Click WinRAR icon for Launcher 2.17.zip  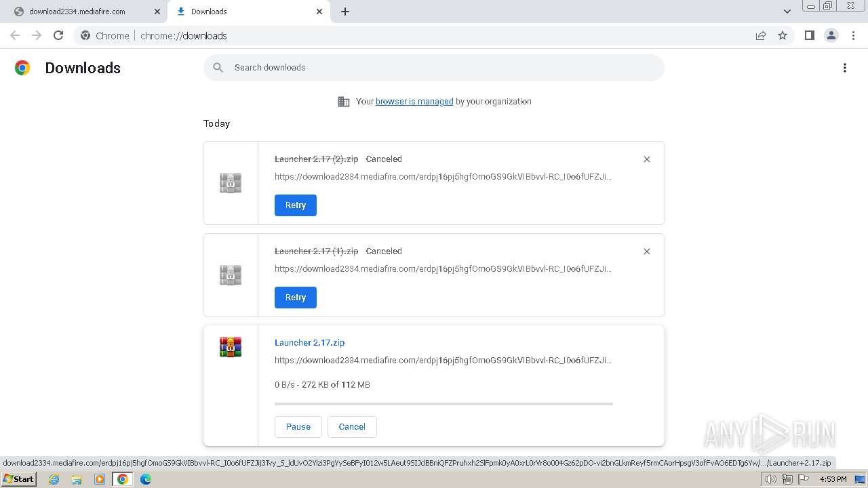point(231,347)
